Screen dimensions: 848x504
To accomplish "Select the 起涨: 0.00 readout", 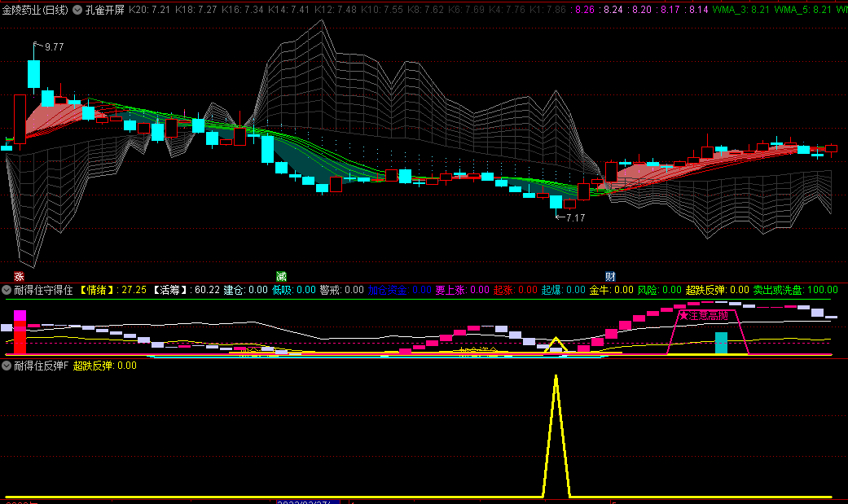I will click(x=516, y=290).
